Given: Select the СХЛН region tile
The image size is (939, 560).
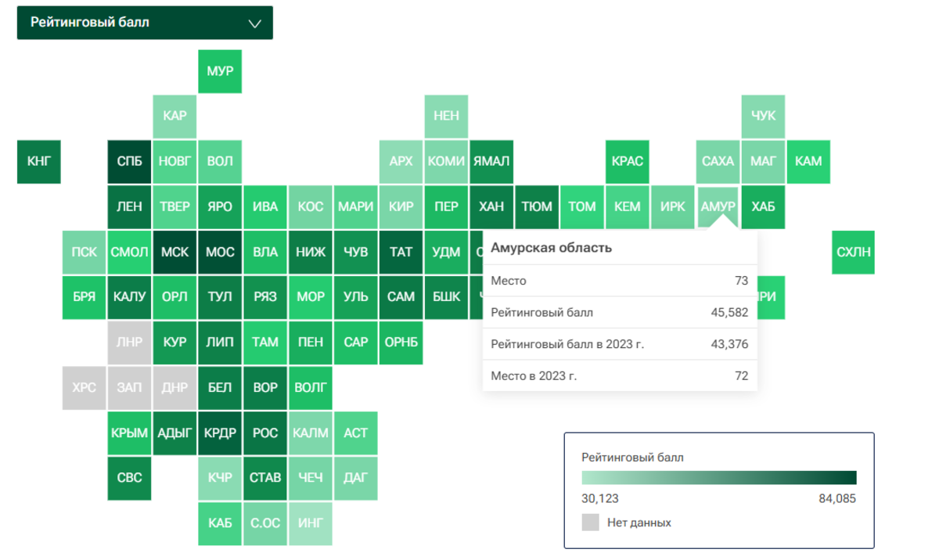Looking at the screenshot, I should click(x=853, y=253).
